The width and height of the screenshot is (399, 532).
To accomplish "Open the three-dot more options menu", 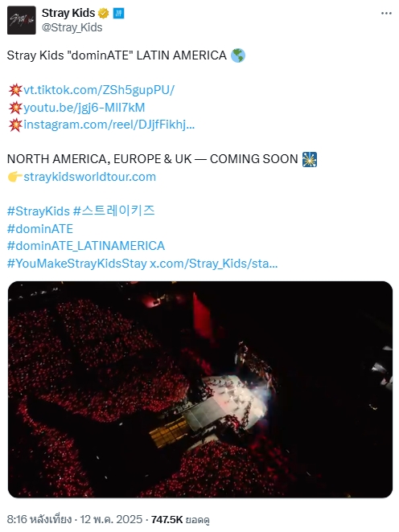I will coord(386,13).
